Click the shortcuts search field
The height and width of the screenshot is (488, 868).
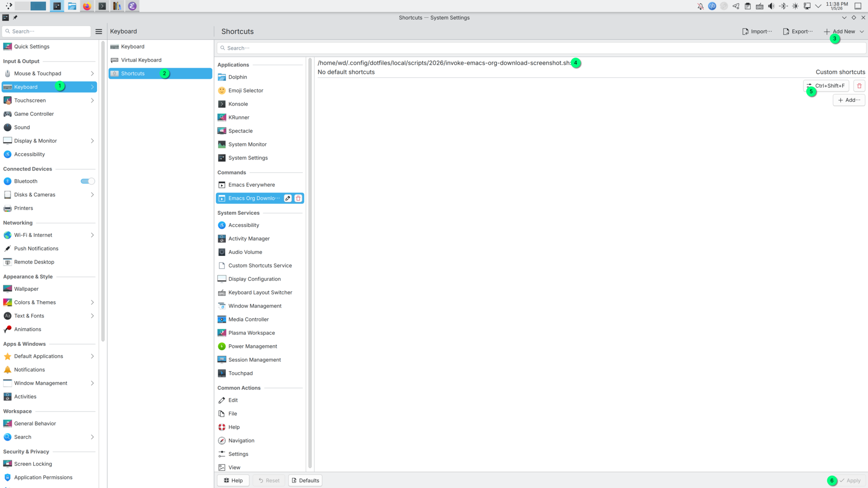click(x=540, y=48)
